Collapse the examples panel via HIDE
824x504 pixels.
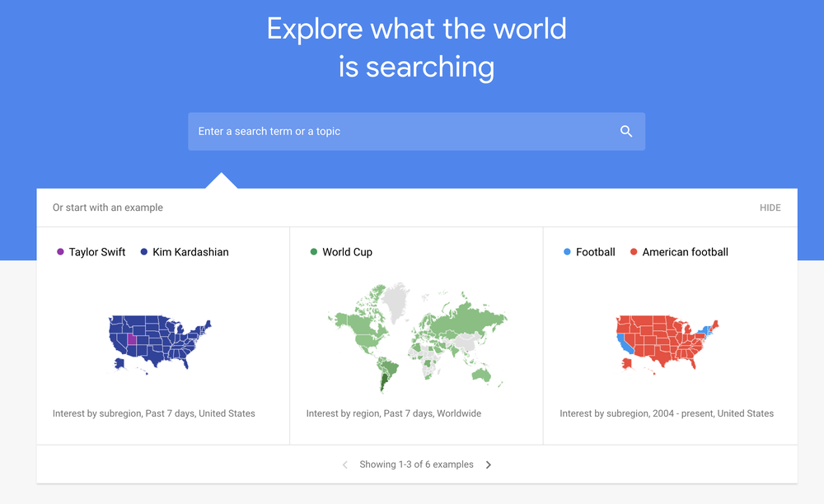(770, 208)
